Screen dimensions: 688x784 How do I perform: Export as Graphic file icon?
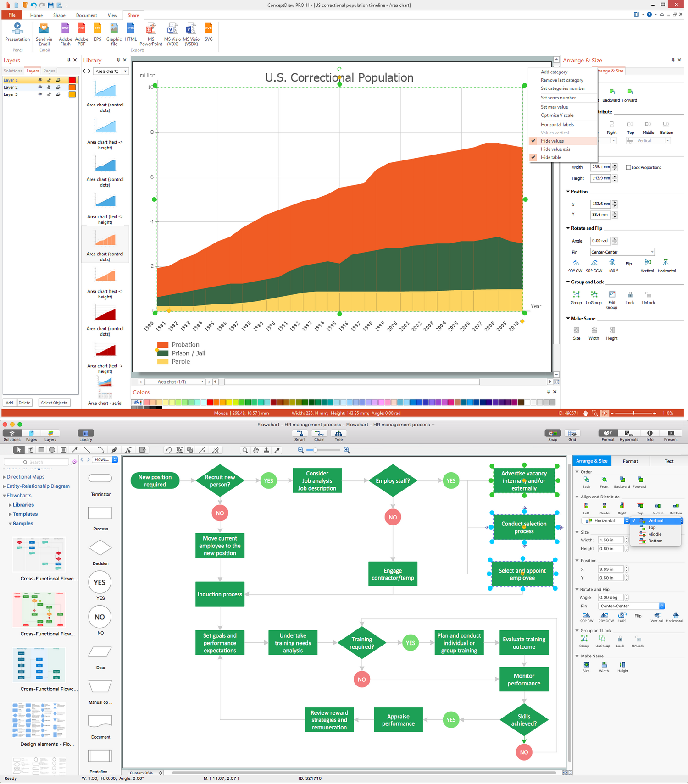point(114,29)
